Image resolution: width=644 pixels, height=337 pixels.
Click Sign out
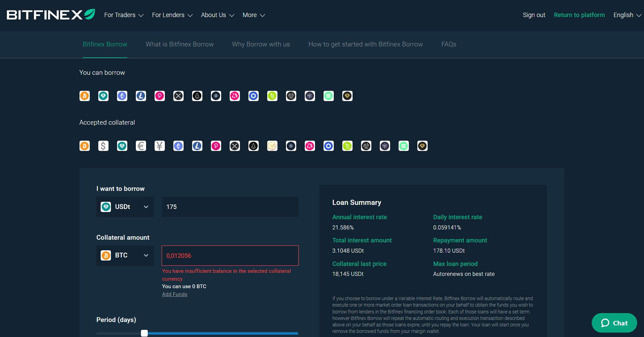(534, 15)
